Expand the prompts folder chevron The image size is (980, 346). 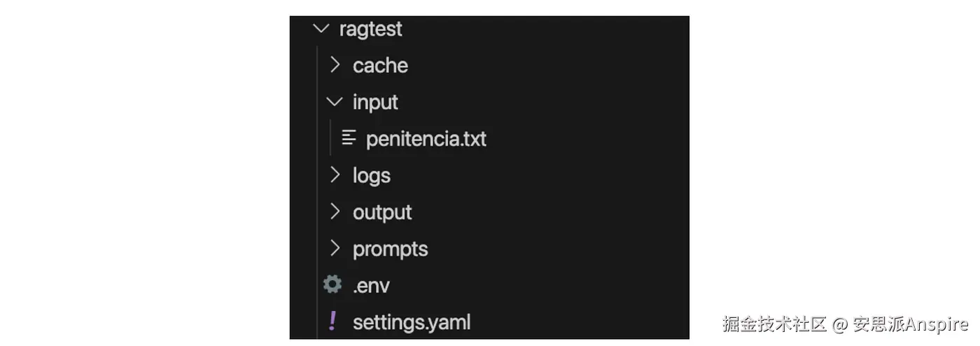(x=335, y=249)
